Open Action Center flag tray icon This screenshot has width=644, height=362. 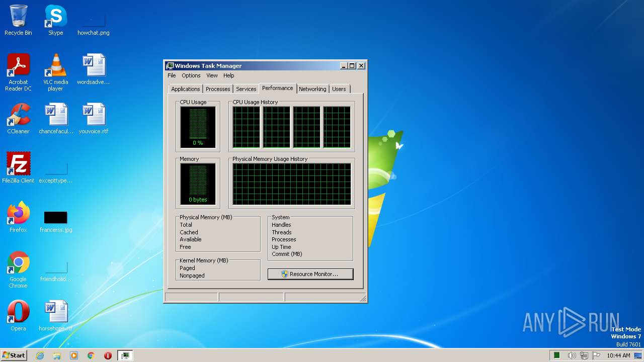tap(596, 355)
